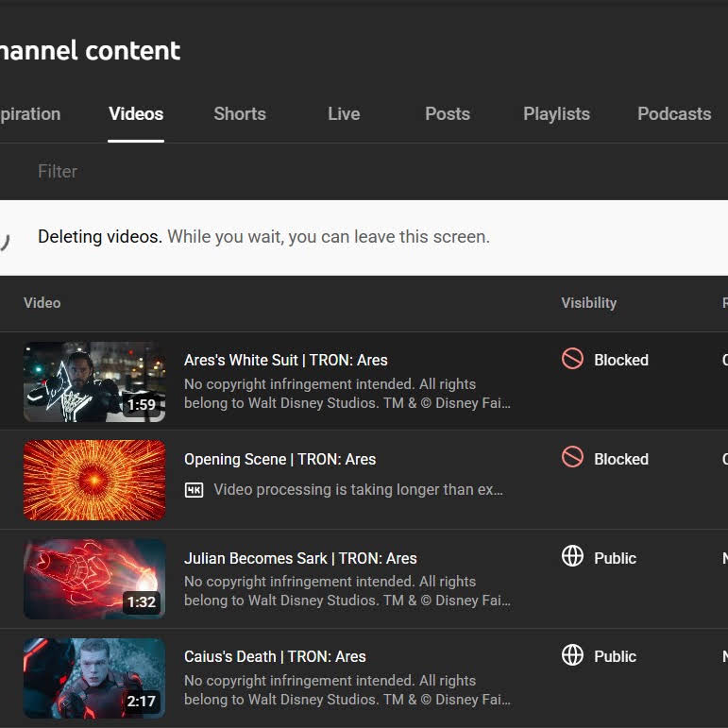The height and width of the screenshot is (728, 728).
Task: Open the Videos tab
Action: (136, 114)
